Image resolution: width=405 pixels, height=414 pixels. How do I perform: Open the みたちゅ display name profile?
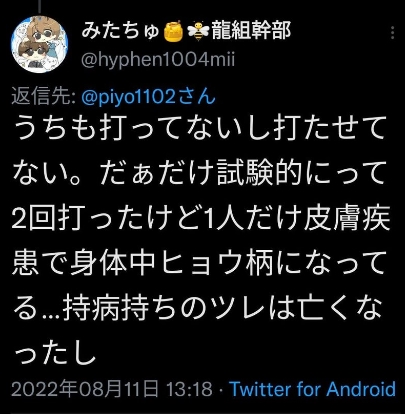coord(120,31)
